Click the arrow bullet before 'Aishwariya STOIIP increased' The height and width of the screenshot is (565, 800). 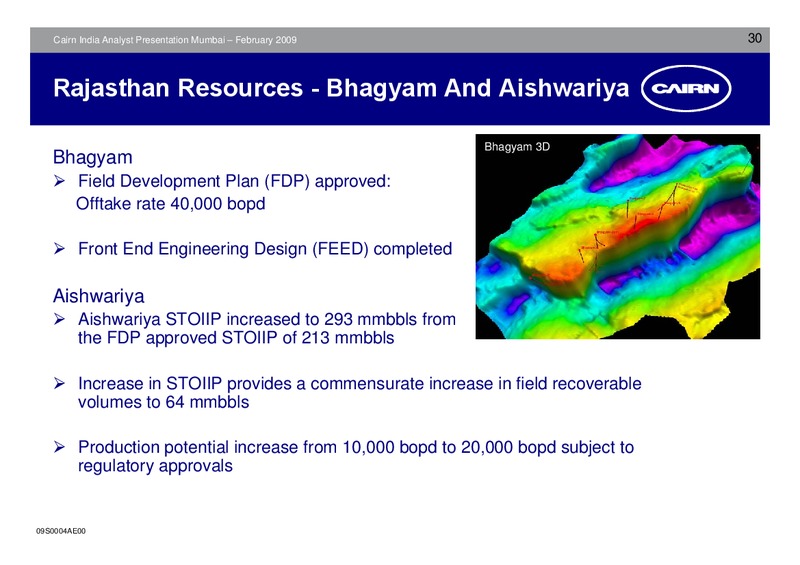[x=59, y=320]
